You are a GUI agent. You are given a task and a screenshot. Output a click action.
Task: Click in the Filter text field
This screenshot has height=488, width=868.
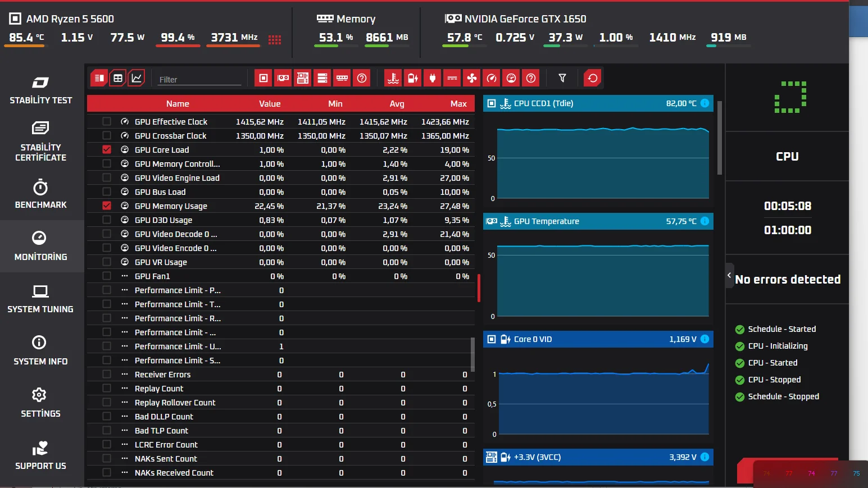199,79
